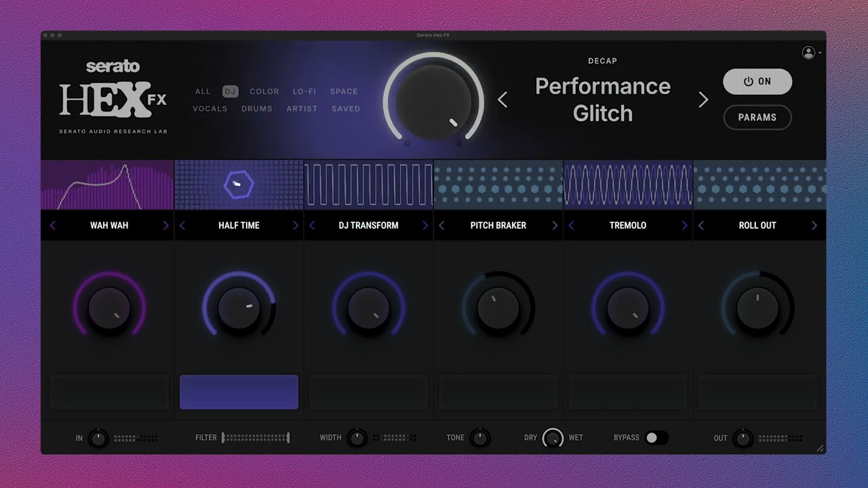Toggle the plugin ON power button
The image size is (868, 488).
tap(757, 81)
